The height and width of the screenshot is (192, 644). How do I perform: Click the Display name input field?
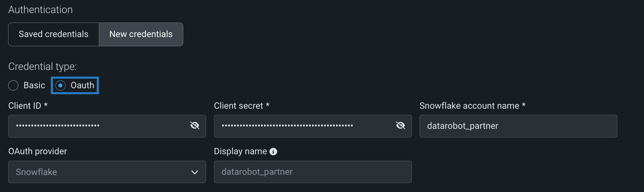coord(312,172)
